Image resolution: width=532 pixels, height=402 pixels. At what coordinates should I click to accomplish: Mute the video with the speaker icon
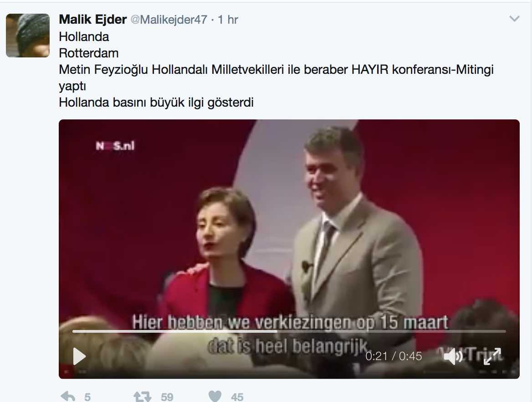[x=453, y=356]
